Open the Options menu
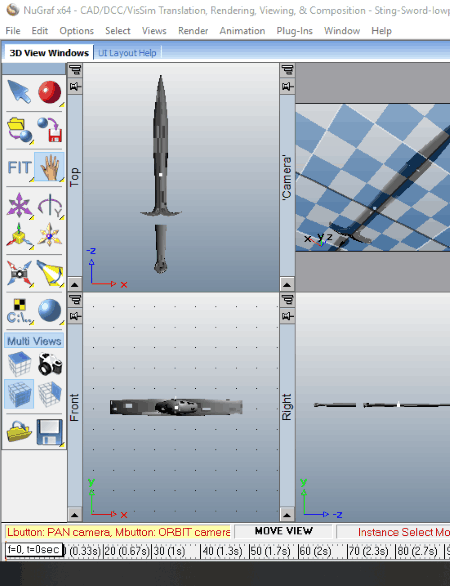The height and width of the screenshot is (586, 450). point(77,31)
